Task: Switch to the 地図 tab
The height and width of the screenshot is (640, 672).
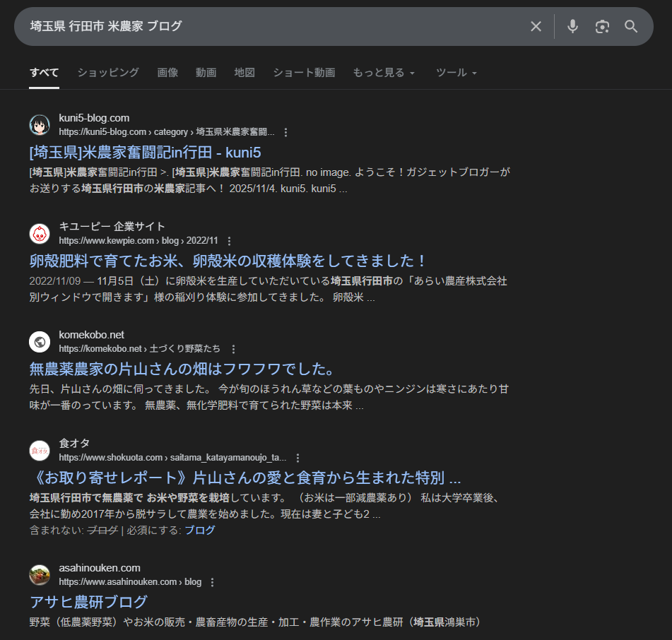Action: click(244, 72)
